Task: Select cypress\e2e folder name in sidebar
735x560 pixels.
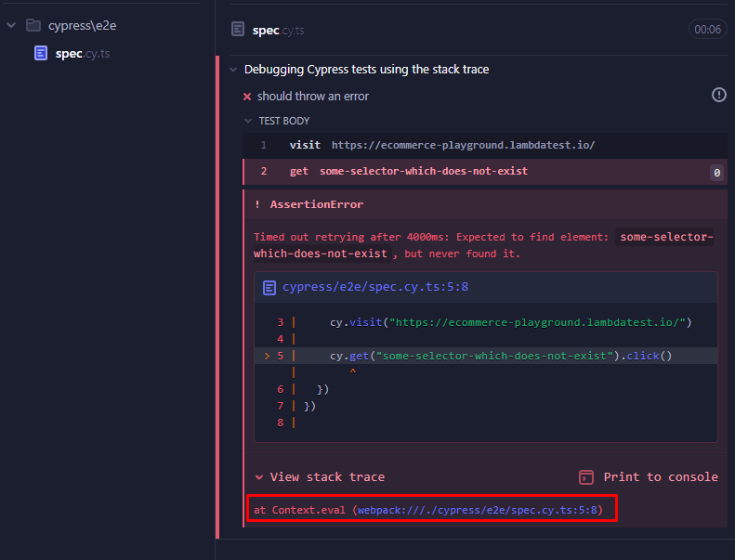Action: click(x=82, y=25)
